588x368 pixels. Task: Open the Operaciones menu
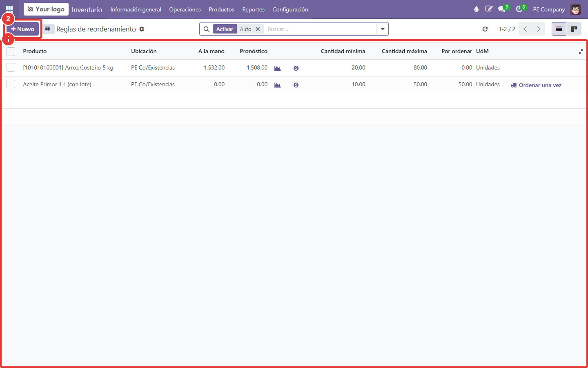185,9
